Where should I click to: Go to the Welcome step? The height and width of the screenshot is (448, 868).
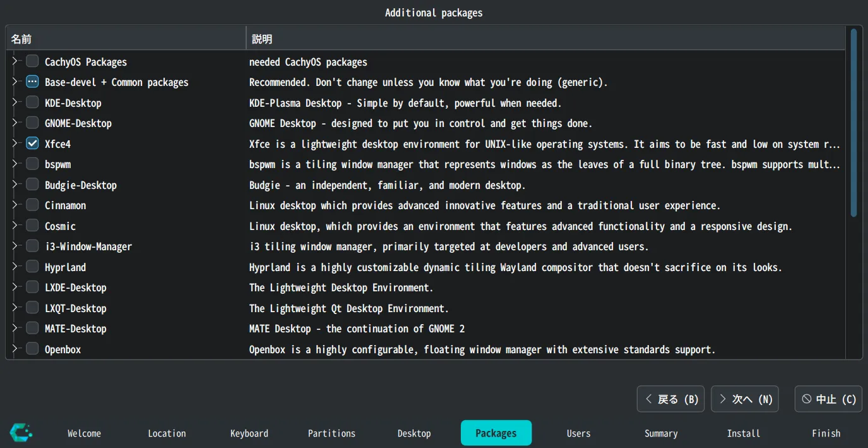(84, 433)
